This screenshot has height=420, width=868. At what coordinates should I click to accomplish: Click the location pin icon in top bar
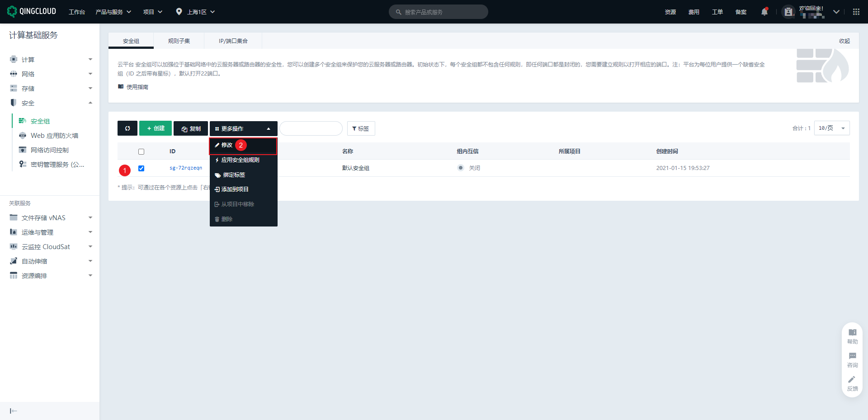(x=179, y=12)
